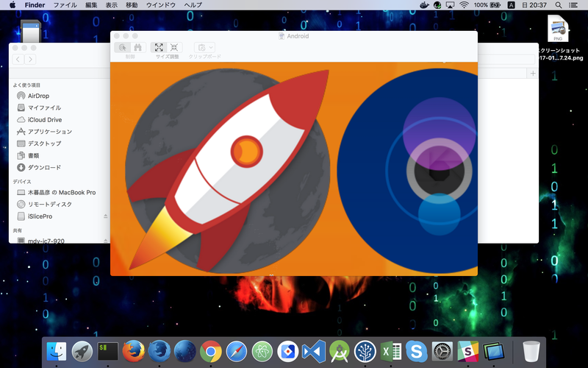Launch Slack from the Dock
The image size is (588, 368).
[467, 352]
